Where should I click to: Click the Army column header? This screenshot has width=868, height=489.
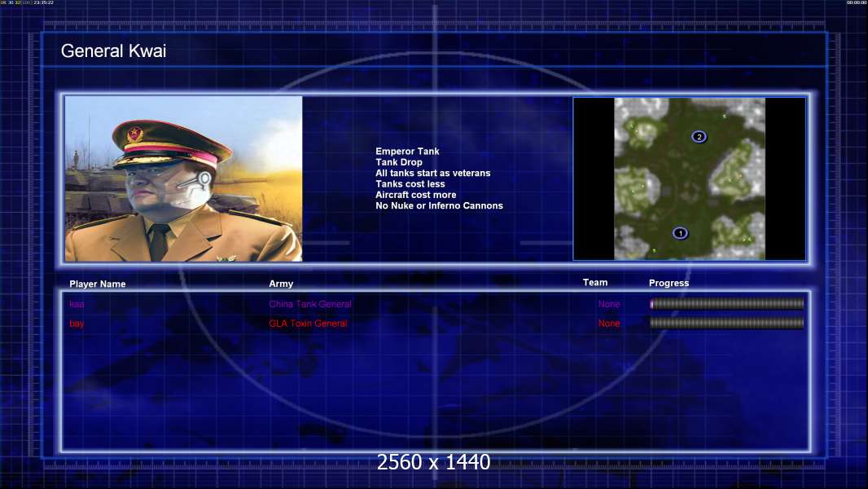tap(281, 284)
